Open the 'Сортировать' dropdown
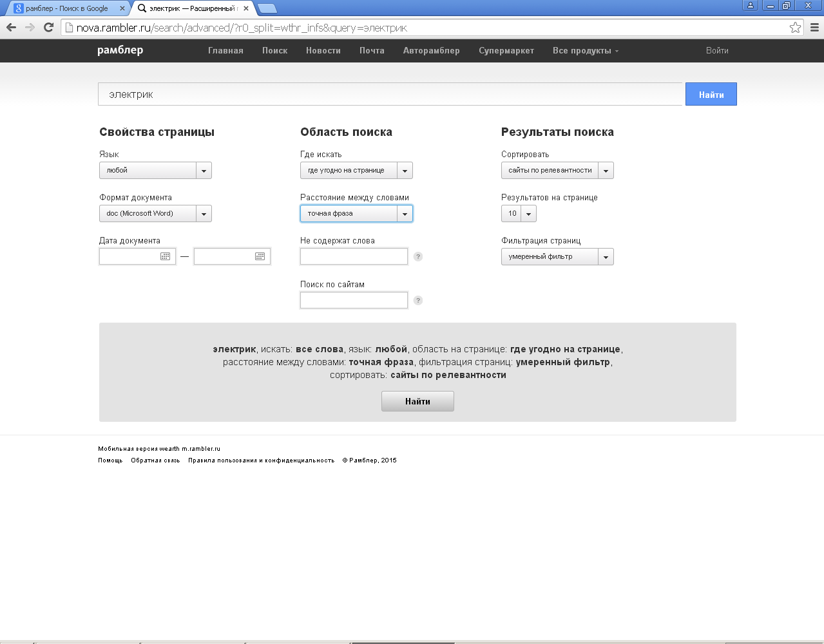824x644 pixels. tap(557, 170)
